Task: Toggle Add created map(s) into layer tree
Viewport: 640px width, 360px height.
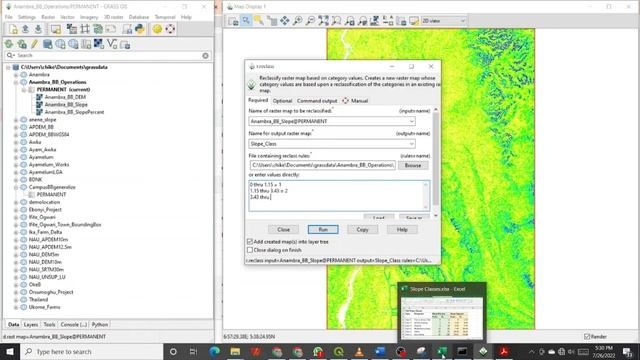Action: 250,242
